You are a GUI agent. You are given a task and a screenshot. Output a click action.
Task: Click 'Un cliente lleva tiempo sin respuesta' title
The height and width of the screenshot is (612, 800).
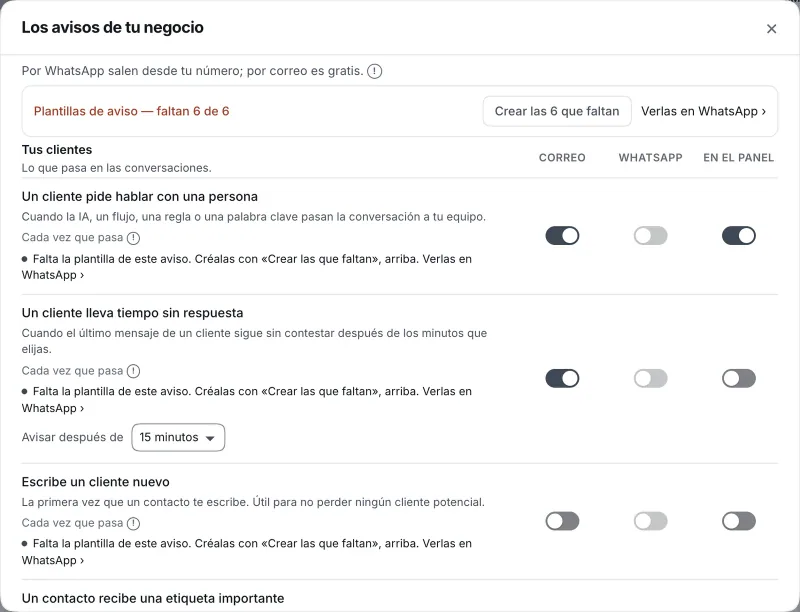pos(132,313)
